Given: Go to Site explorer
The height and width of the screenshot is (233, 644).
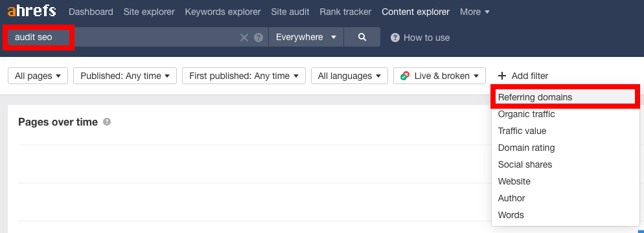Looking at the screenshot, I should [149, 12].
